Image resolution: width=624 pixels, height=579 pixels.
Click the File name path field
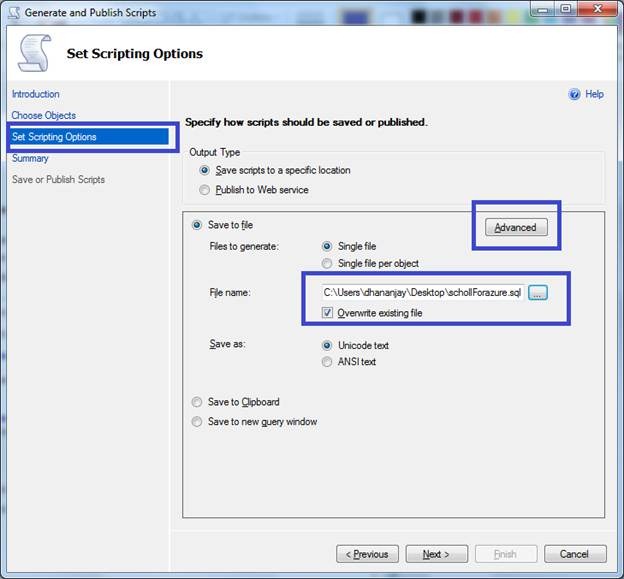(421, 292)
